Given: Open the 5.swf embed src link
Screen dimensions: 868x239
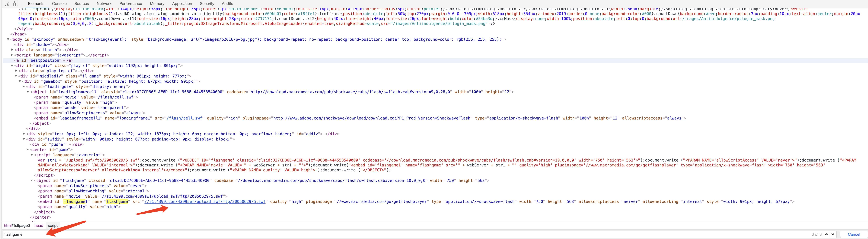Looking at the screenshot, I should coord(205,202).
